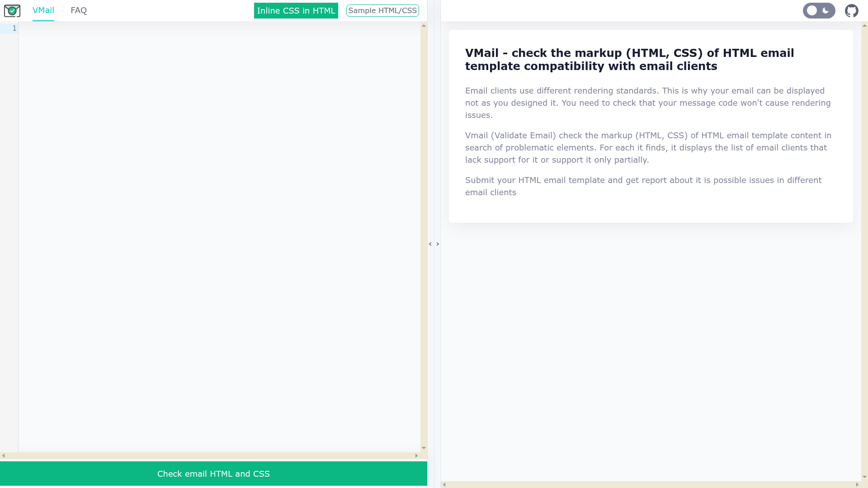
Task: Click the editor scroll up arrow
Action: click(x=424, y=26)
